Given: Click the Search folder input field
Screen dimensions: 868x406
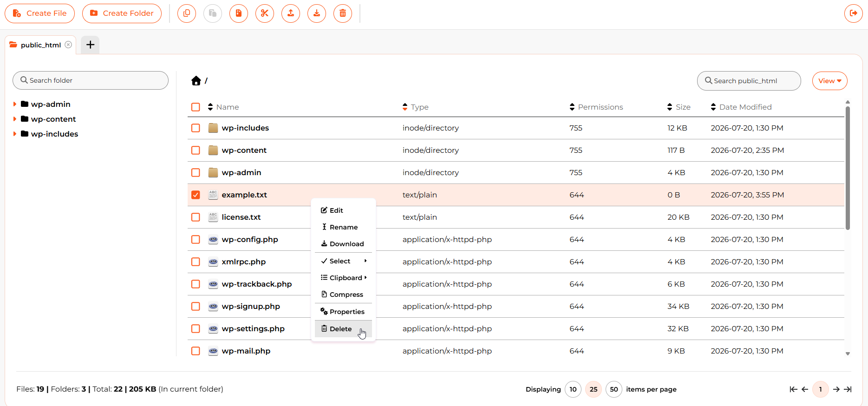Looking at the screenshot, I should [x=91, y=80].
